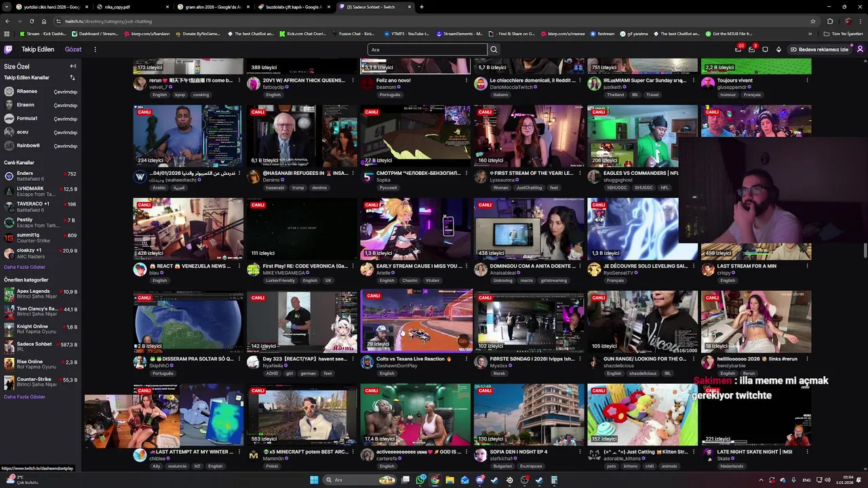Image resolution: width=868 pixels, height=488 pixels.
Task: Click the Sopka channel avatar
Action: pyautogui.click(x=367, y=176)
